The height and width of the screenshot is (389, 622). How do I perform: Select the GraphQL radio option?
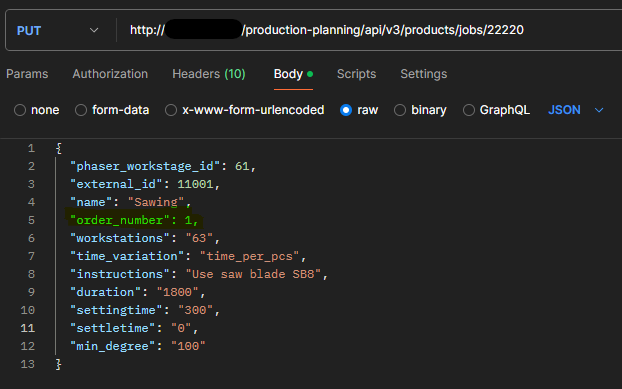469,110
